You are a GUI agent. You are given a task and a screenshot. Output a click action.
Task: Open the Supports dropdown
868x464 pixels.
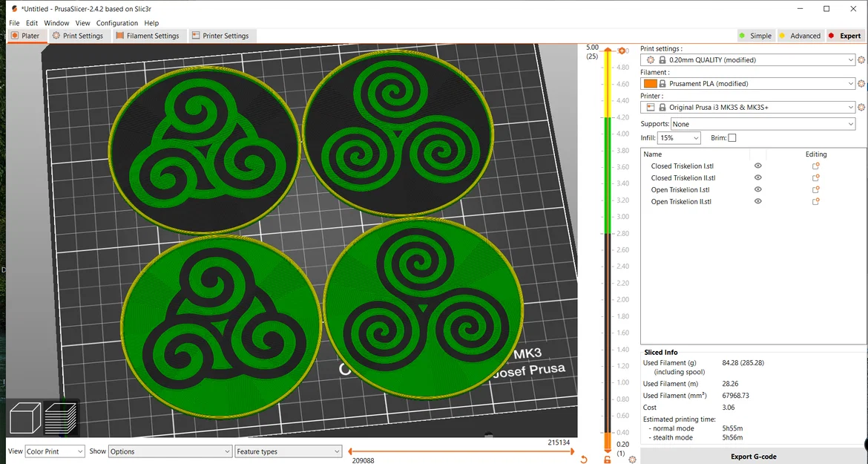[x=763, y=124]
